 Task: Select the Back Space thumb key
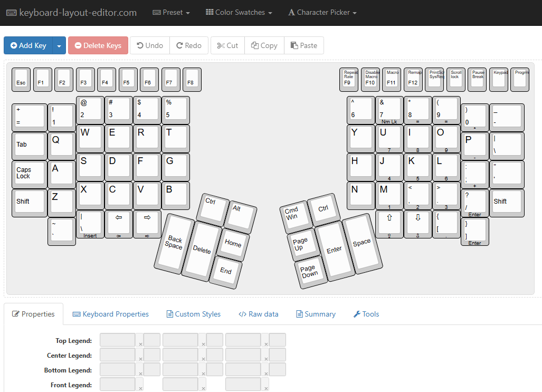coord(173,242)
